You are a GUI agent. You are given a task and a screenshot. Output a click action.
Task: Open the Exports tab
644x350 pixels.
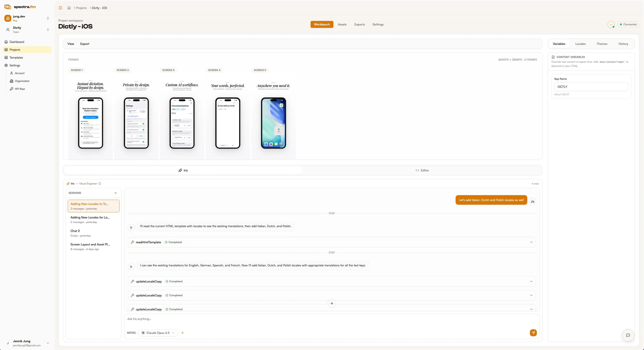pos(359,24)
